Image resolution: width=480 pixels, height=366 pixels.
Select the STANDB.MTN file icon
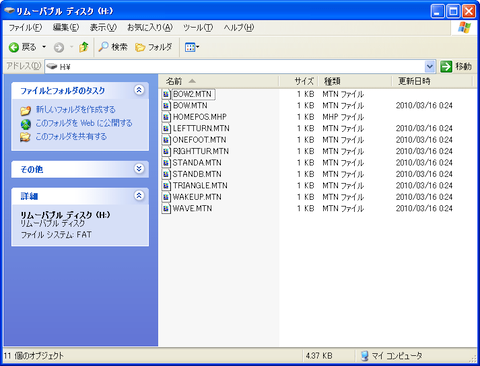(166, 174)
